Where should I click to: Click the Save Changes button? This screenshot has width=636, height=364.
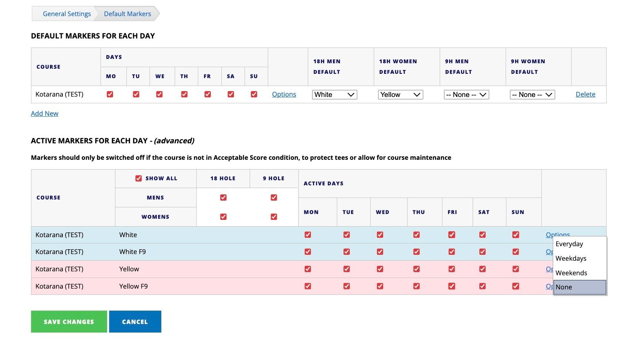(x=69, y=322)
